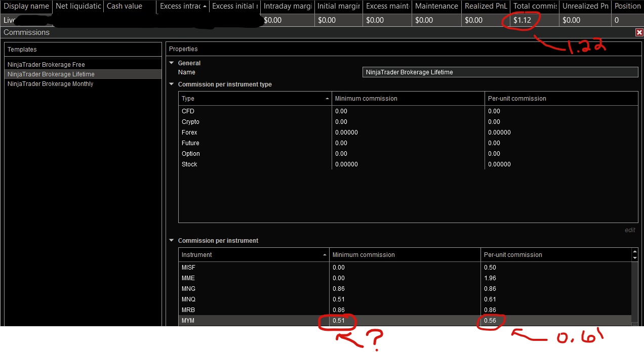Click the Templates panel heading
Screen dimensions: 644x352
click(22, 50)
